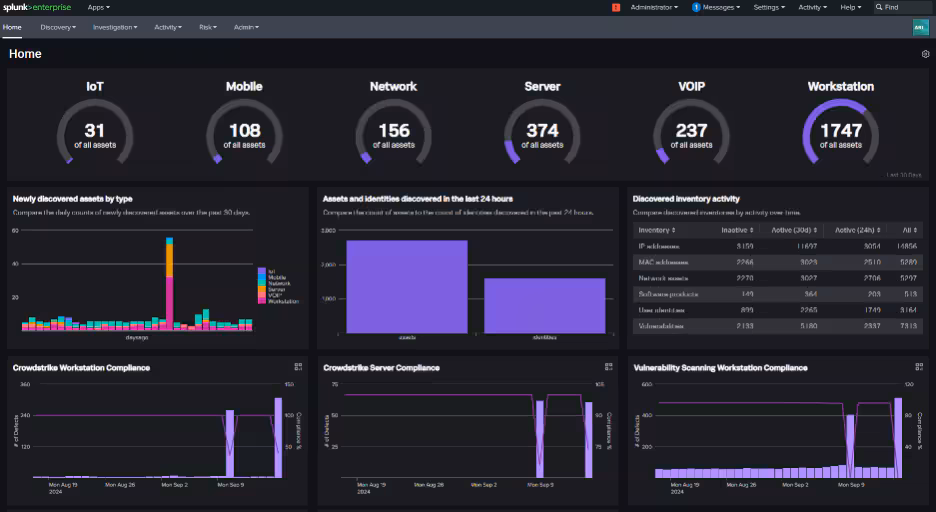
Task: Toggle the Workstation series in chart legend
Action: [x=281, y=301]
